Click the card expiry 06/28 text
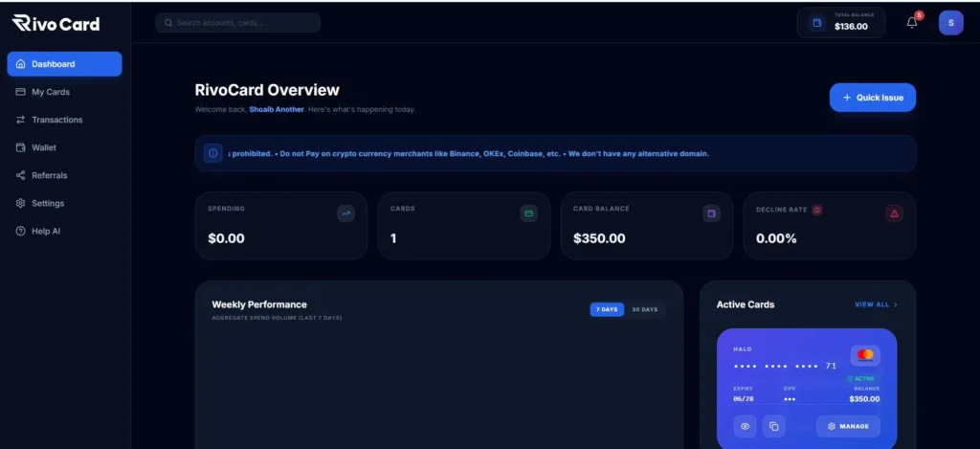The image size is (980, 449). pyautogui.click(x=743, y=399)
